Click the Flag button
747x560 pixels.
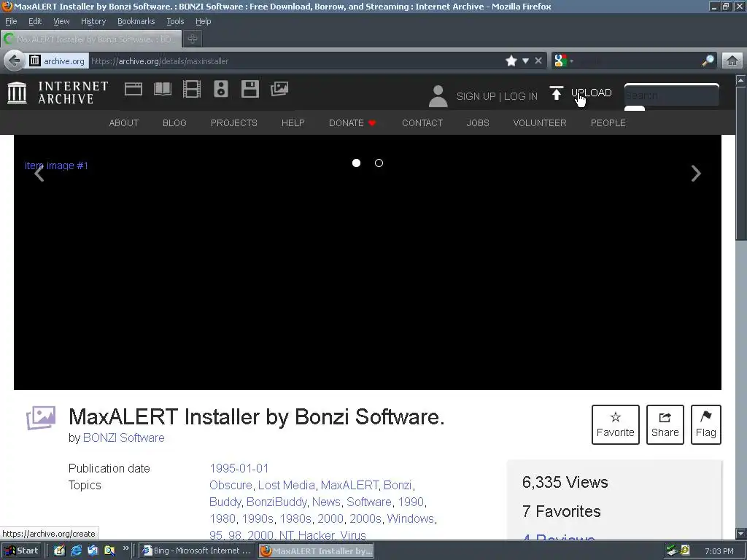click(705, 424)
